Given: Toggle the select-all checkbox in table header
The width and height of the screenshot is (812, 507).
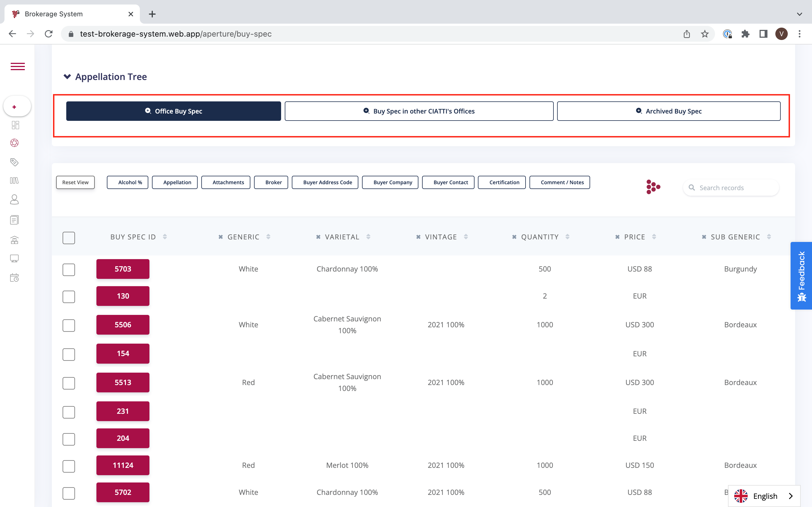Looking at the screenshot, I should tap(69, 238).
